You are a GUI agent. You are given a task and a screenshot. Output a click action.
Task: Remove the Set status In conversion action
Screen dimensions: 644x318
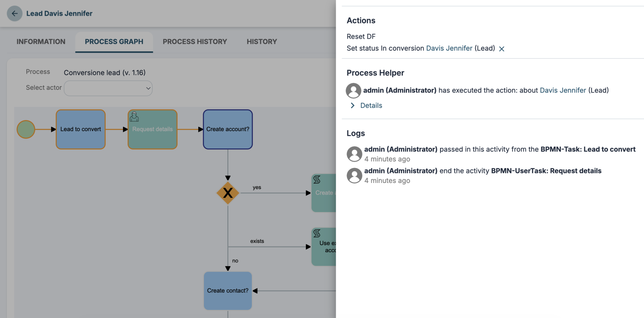click(501, 49)
